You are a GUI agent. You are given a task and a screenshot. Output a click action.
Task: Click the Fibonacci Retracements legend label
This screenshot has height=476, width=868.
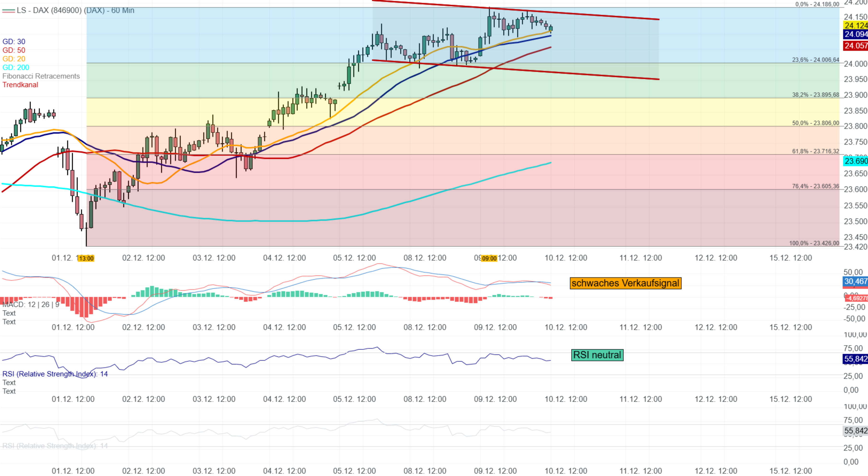pyautogui.click(x=41, y=76)
